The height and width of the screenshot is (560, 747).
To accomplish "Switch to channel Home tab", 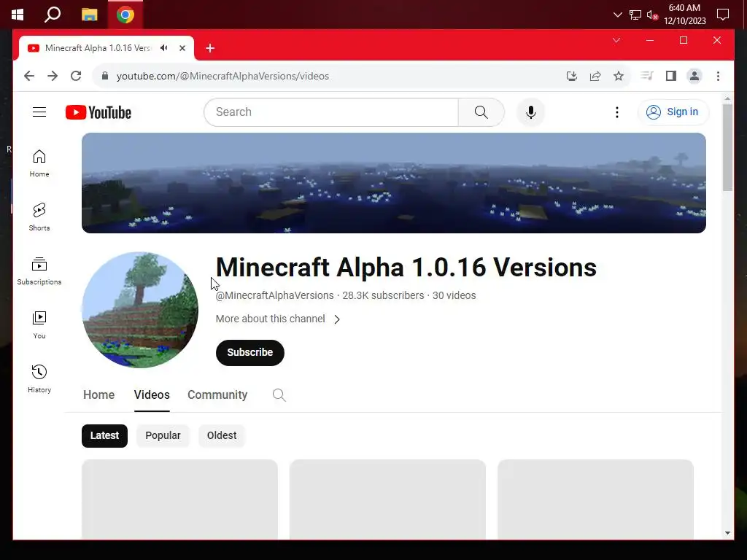I will pos(98,394).
